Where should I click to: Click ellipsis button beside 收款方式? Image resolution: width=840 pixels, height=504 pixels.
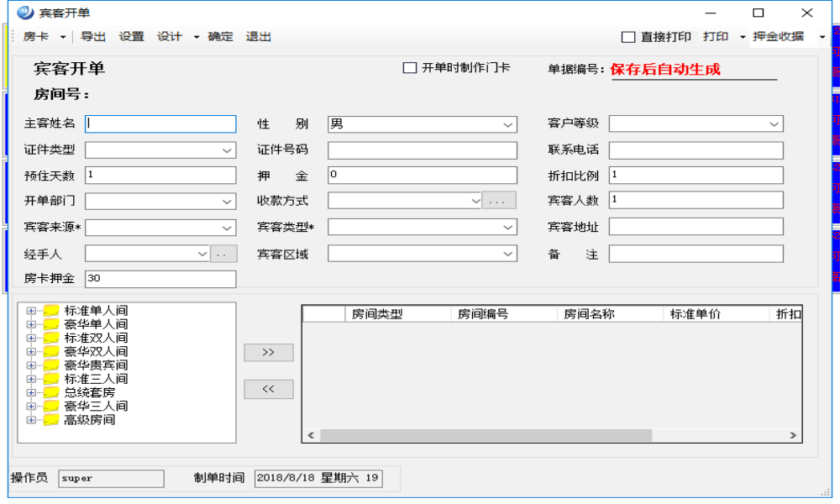click(x=499, y=201)
